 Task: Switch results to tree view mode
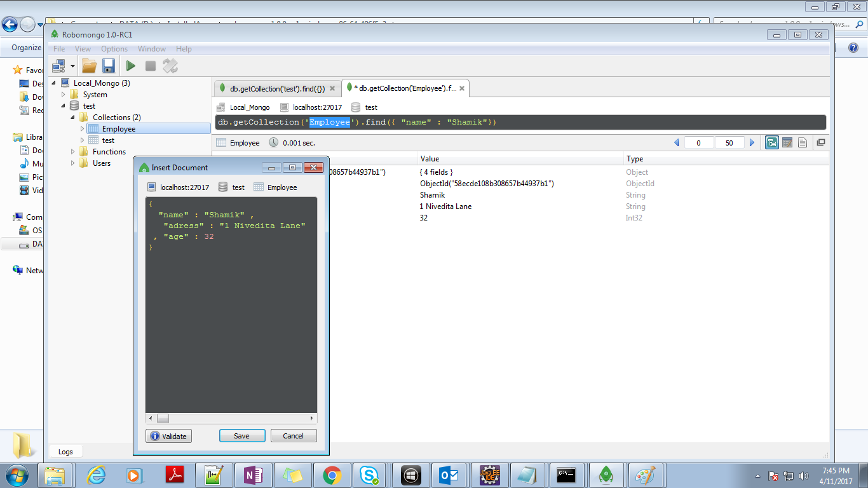tap(772, 143)
